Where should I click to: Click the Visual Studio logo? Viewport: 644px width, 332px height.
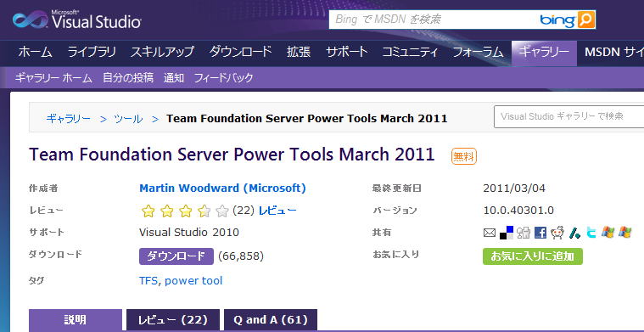pyautogui.click(x=77, y=20)
